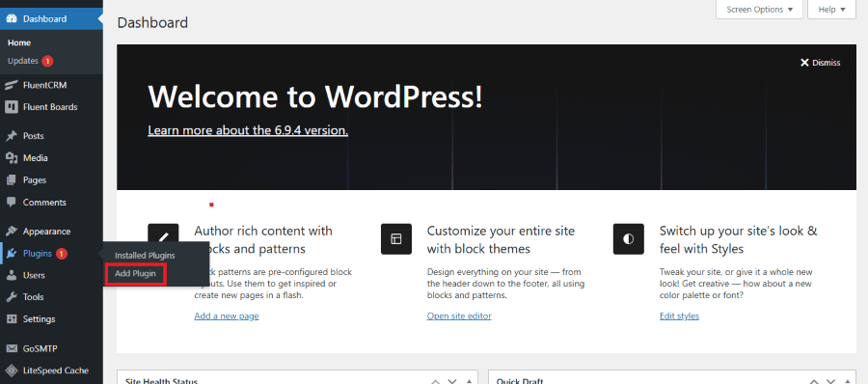Screen dimensions: 868x384
Task: Click the Switch up your site's look heading
Action: click(x=739, y=240)
